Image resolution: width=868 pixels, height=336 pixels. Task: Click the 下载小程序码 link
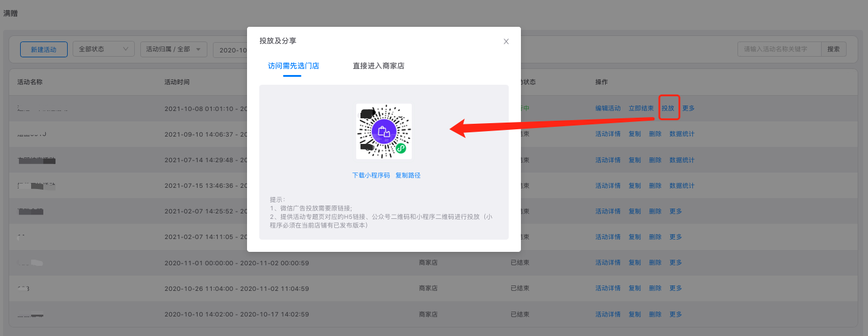coord(371,175)
